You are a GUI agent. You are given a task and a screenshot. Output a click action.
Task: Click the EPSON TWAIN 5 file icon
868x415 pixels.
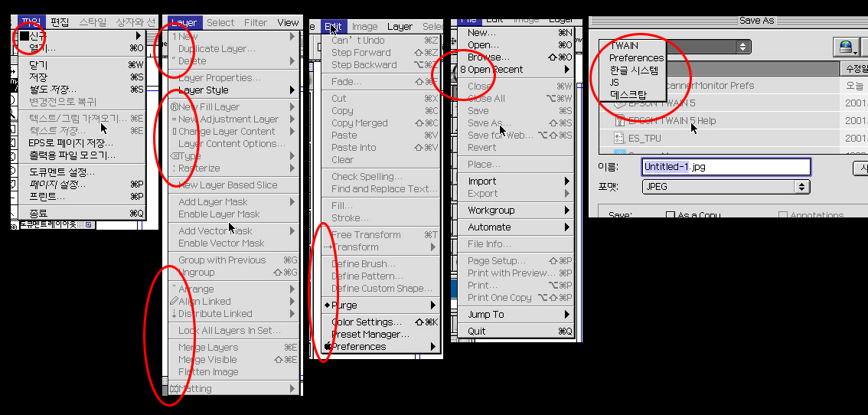pos(620,103)
